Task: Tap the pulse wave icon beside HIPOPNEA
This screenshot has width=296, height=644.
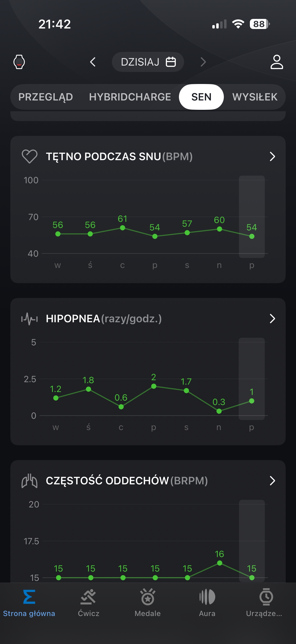Action: [x=29, y=319]
